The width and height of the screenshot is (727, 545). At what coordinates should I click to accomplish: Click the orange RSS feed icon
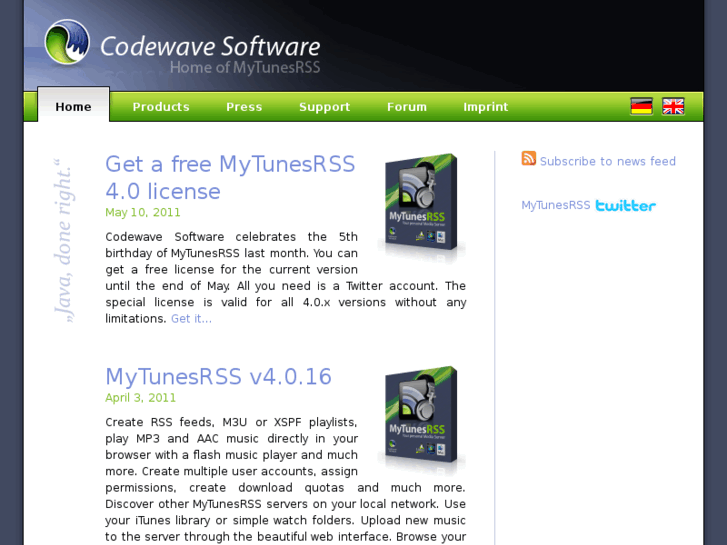[x=529, y=158]
